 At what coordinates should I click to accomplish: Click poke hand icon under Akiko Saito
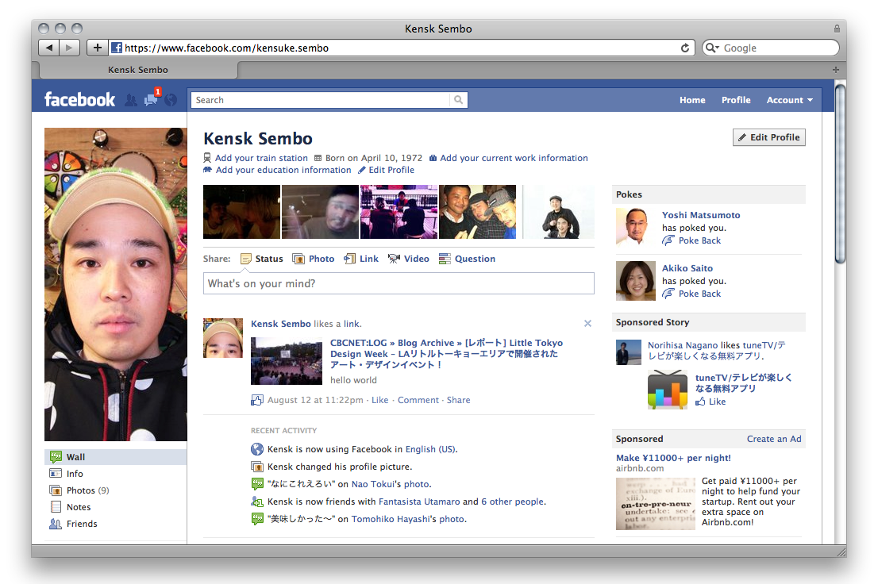(x=668, y=294)
